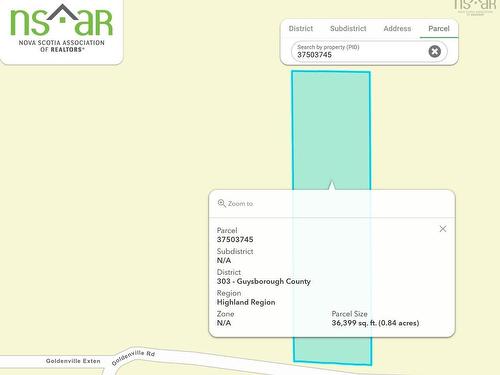Open the District search tab
The height and width of the screenshot is (375, 500).
301,29
